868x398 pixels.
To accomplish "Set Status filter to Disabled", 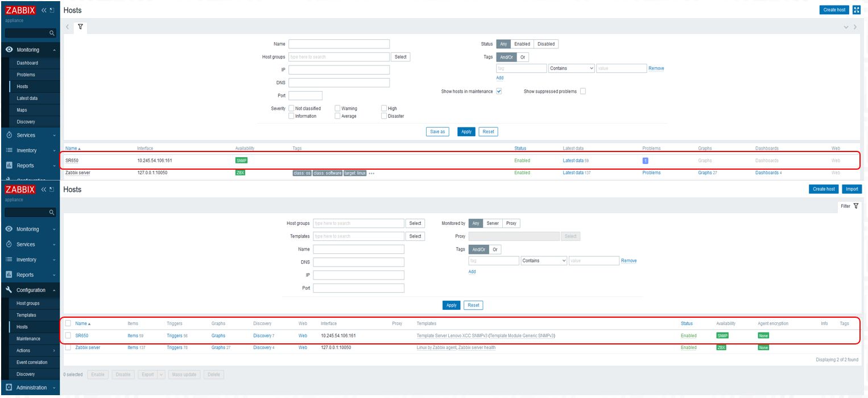I will pyautogui.click(x=546, y=44).
